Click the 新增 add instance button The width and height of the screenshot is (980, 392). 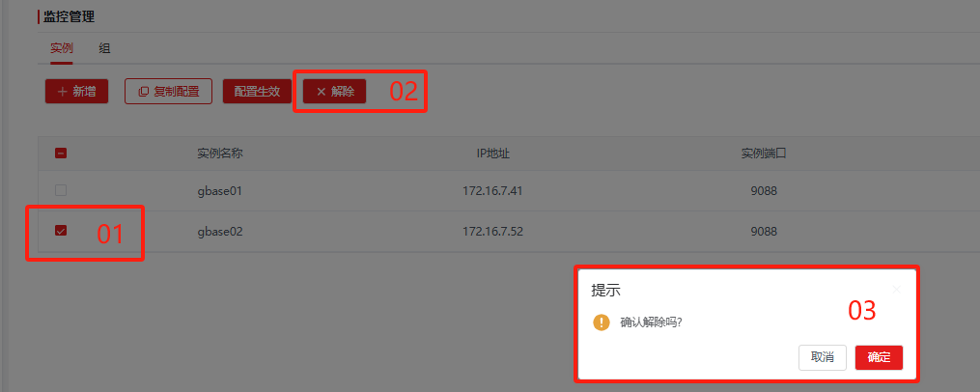point(77,92)
